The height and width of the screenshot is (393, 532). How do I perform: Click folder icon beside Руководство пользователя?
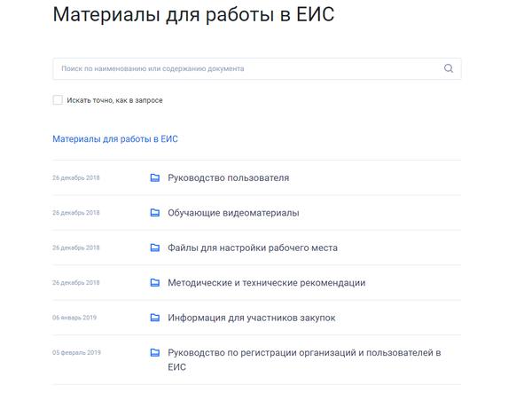click(155, 177)
